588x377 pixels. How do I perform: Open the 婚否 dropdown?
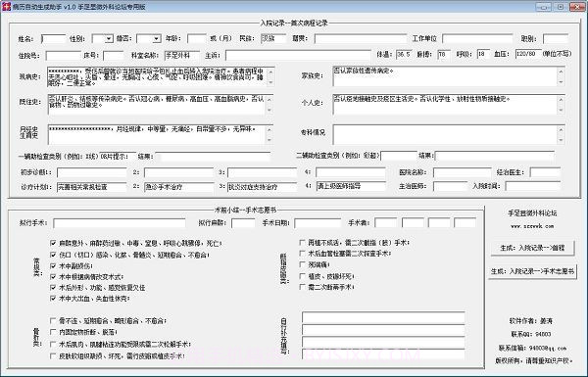pos(157,38)
